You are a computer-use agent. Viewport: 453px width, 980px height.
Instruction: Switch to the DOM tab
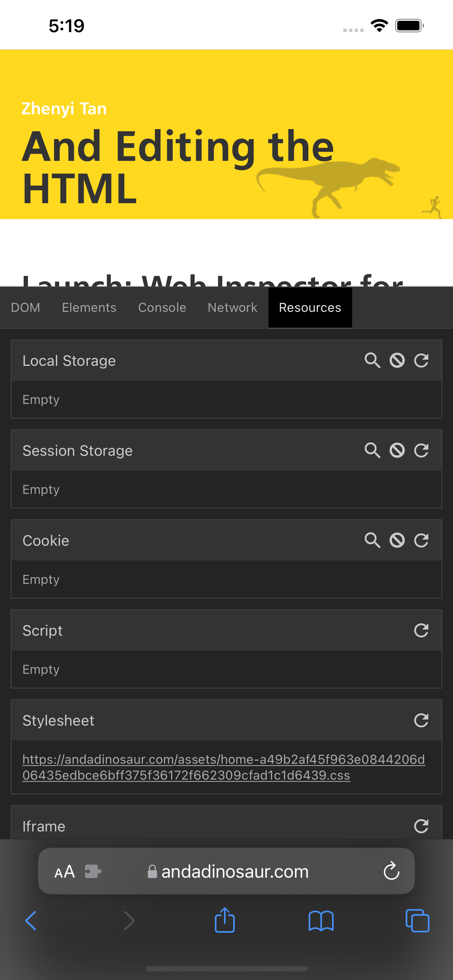[x=25, y=307]
